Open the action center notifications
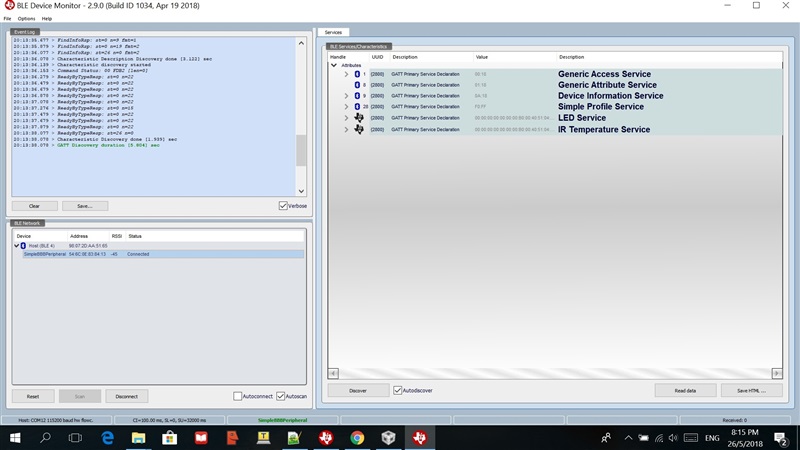 tap(780, 438)
